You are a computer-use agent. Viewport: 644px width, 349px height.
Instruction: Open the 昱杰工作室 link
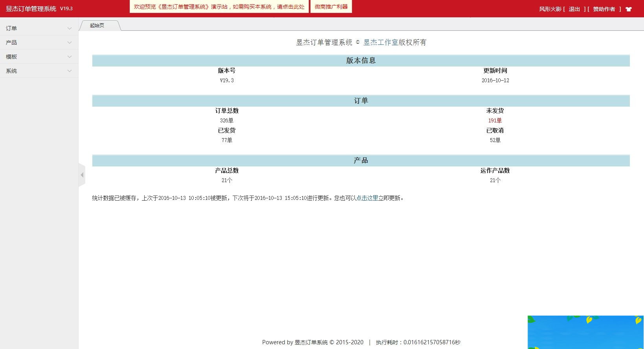coord(380,42)
